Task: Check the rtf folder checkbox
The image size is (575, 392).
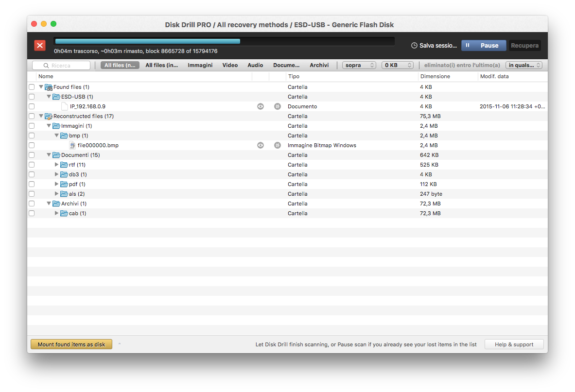Action: pos(32,165)
